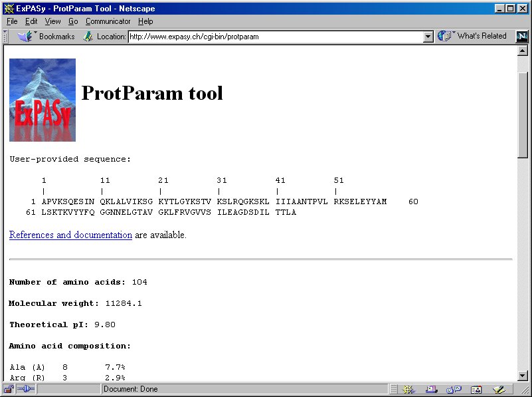Click the vertical scrollbar up arrow
This screenshot has width=532, height=397.
point(523,51)
